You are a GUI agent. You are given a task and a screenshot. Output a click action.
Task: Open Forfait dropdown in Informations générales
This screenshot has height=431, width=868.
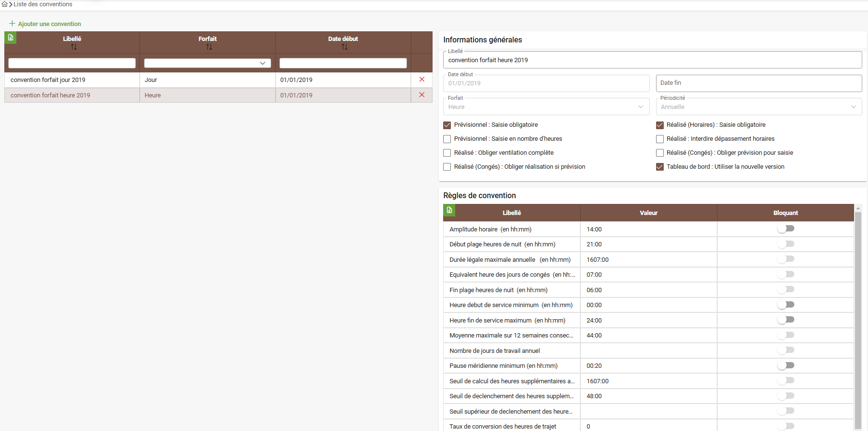tap(546, 107)
